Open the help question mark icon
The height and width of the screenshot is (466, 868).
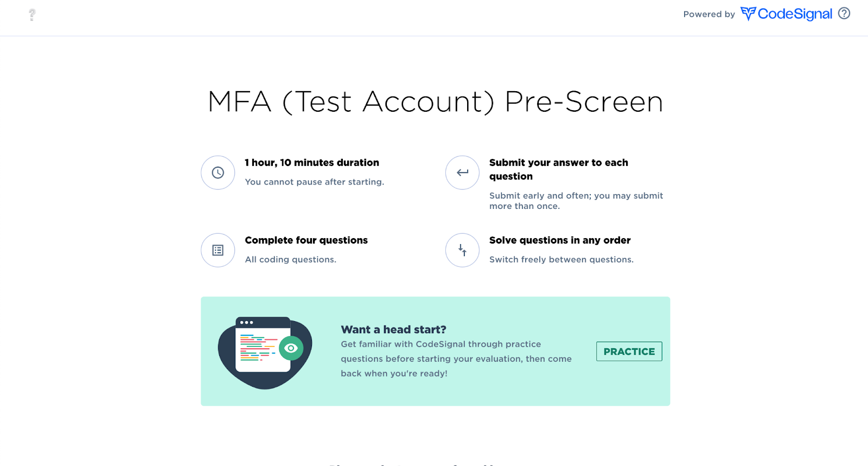click(x=844, y=14)
